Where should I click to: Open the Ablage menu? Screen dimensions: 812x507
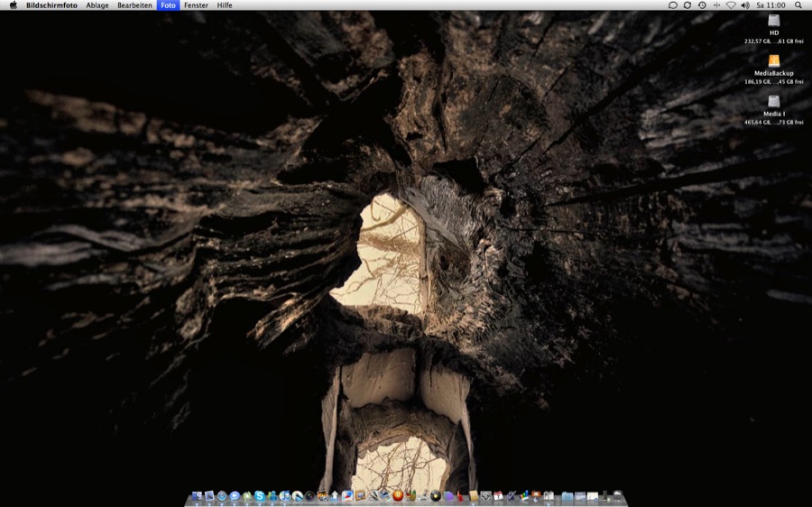tap(97, 5)
